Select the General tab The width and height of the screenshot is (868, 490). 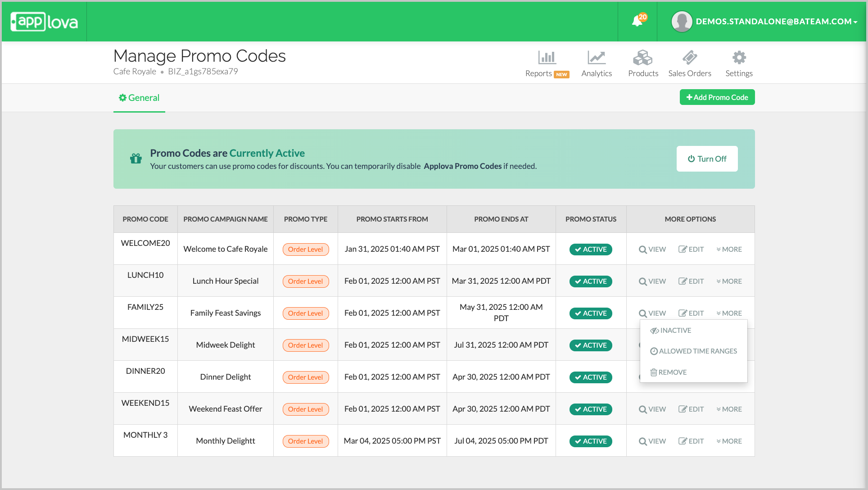[x=139, y=98]
